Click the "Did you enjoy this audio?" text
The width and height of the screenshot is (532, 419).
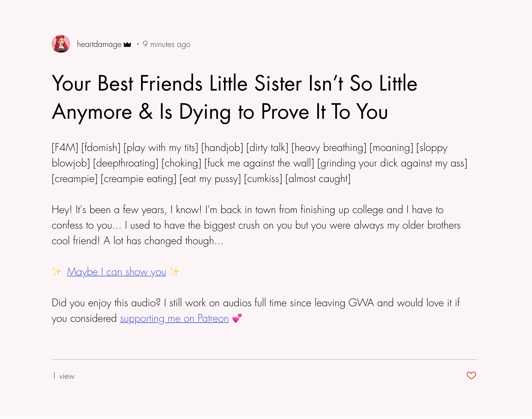(x=106, y=303)
